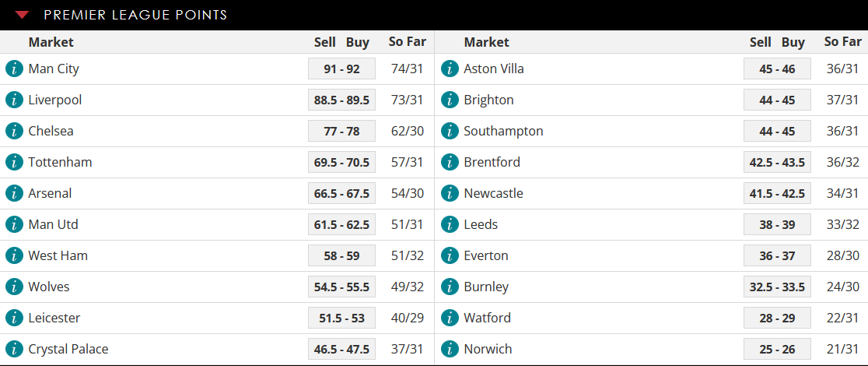Open the Man Utd market name
The height and width of the screenshot is (366, 868).
(x=53, y=224)
